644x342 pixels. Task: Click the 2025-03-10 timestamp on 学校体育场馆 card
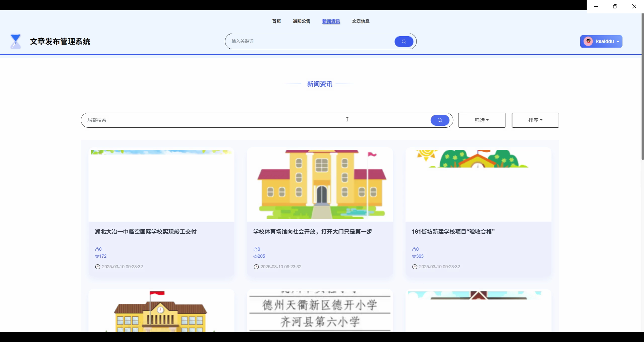click(281, 267)
